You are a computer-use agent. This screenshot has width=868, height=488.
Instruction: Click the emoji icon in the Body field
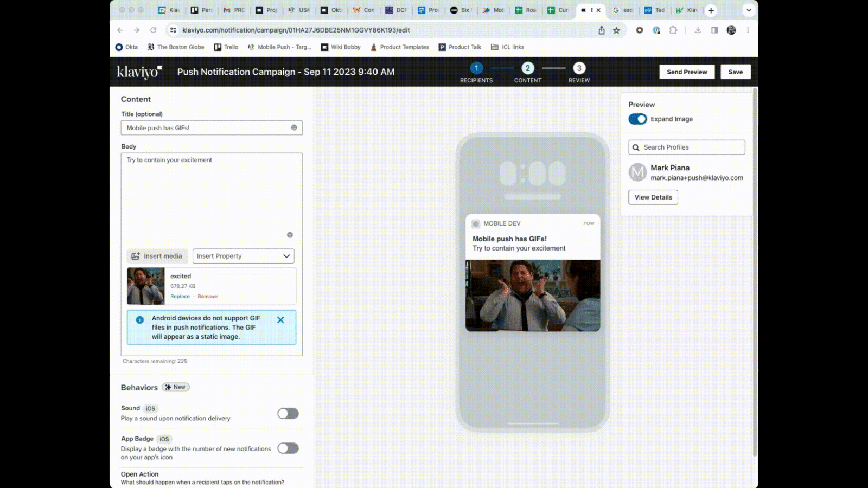pyautogui.click(x=290, y=235)
